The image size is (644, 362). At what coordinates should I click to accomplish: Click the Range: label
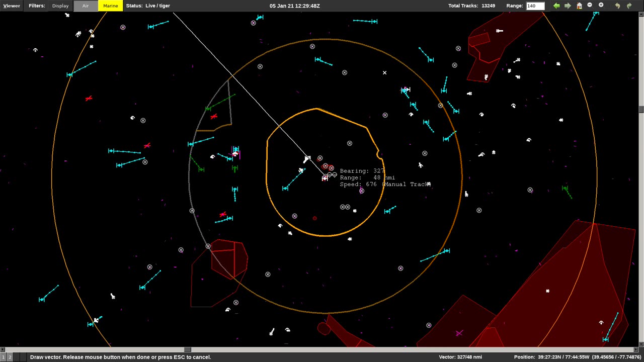[515, 6]
